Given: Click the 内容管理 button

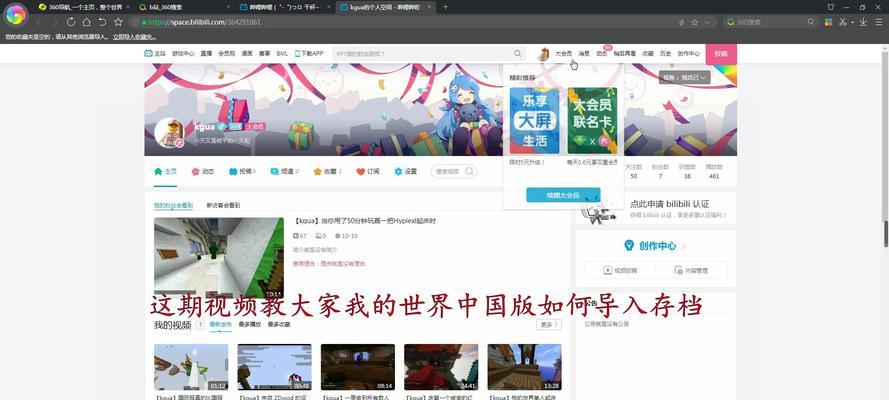Looking at the screenshot, I should pyautogui.click(x=691, y=270).
